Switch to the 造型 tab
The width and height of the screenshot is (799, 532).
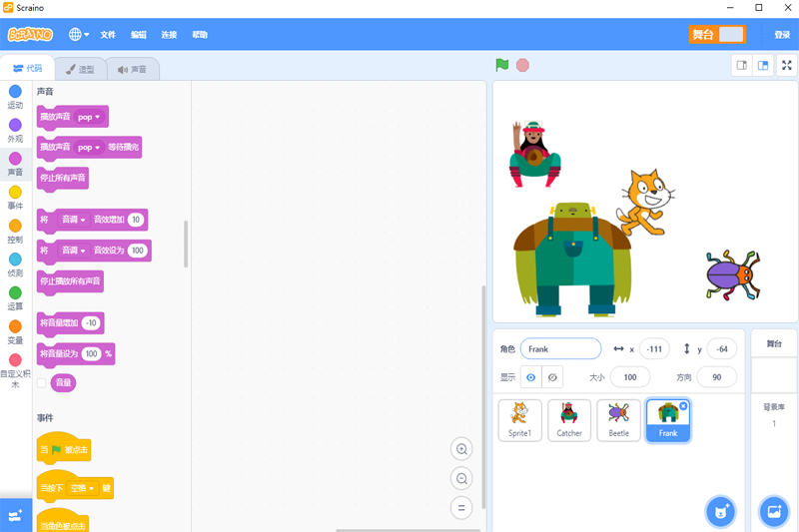(81, 69)
